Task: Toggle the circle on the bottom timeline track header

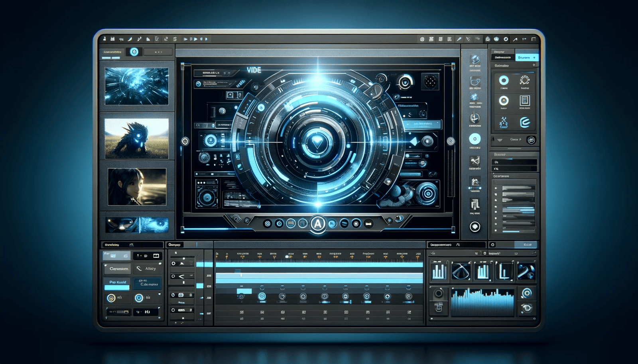Action: click(x=173, y=310)
